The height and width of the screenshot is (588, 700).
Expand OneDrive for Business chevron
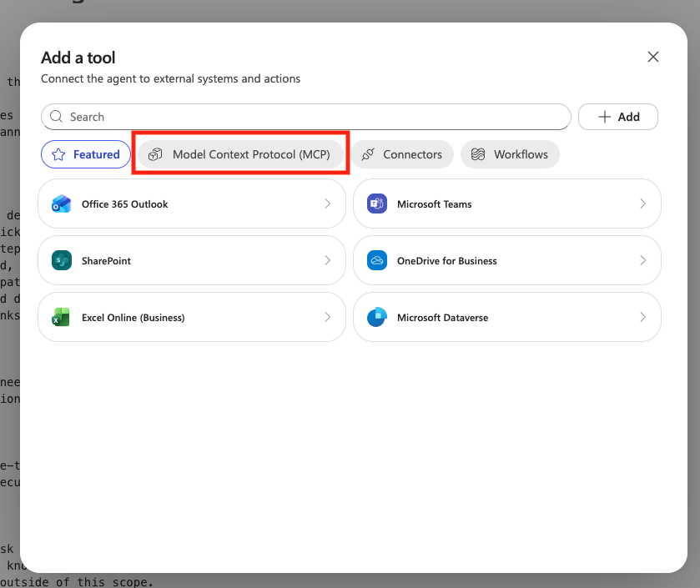pos(643,260)
